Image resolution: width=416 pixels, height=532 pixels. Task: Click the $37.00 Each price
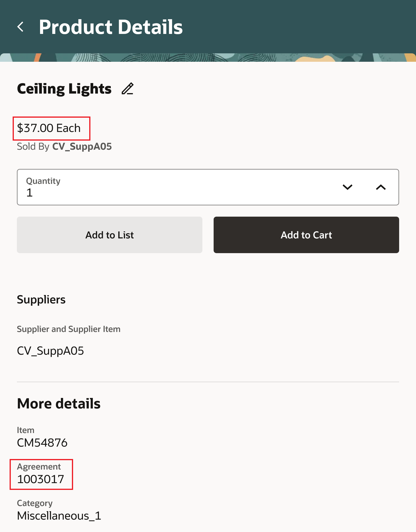click(49, 128)
